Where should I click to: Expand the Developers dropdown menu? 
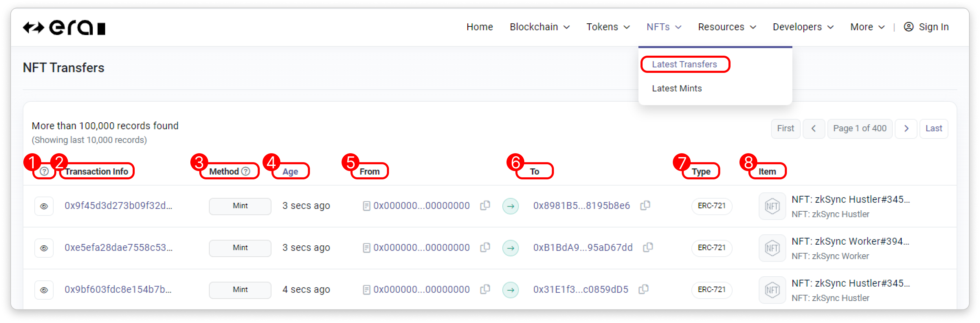[803, 27]
